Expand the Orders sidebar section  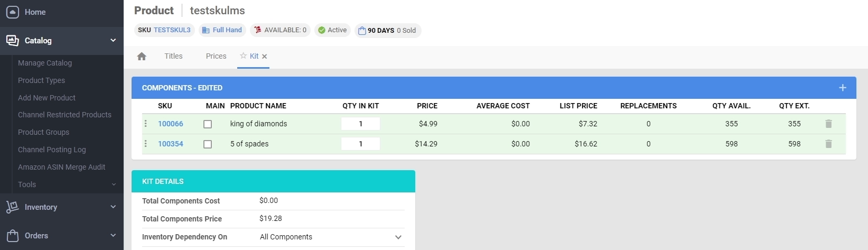pyautogui.click(x=113, y=236)
